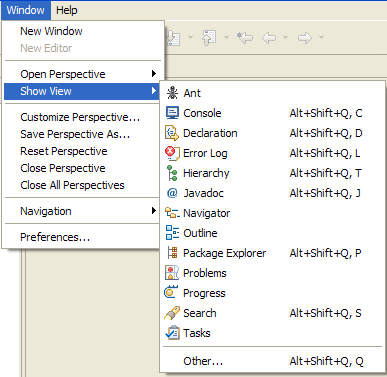Open the Forward history dropdown arrow

321,37
